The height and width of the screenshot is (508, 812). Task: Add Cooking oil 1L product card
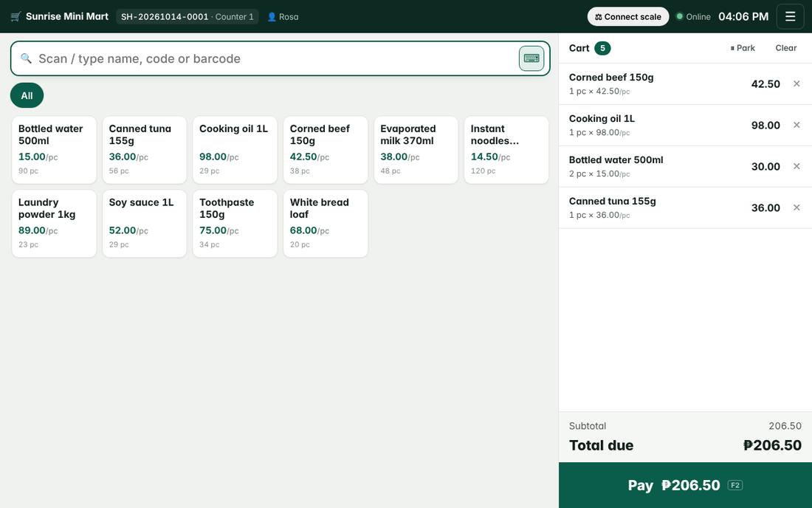click(235, 150)
